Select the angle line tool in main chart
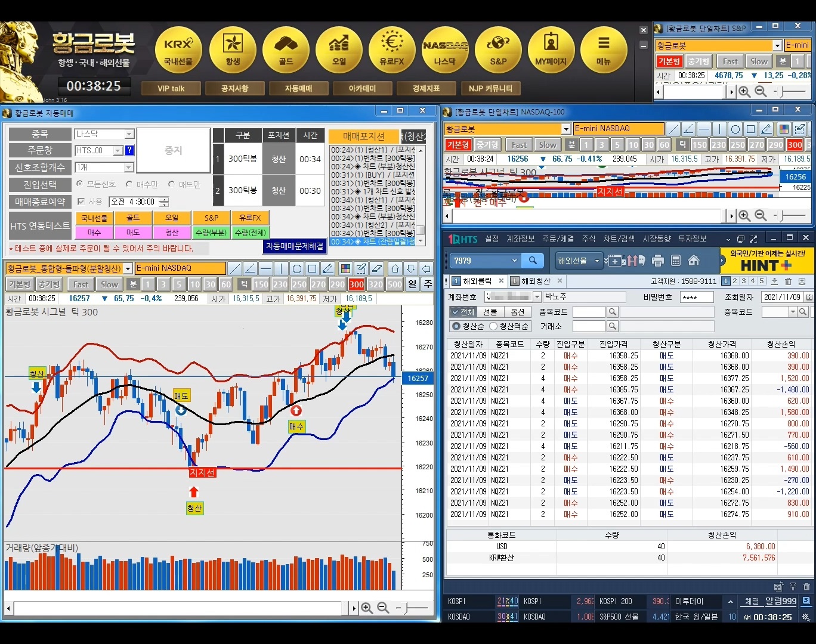The image size is (816, 644). 251,268
